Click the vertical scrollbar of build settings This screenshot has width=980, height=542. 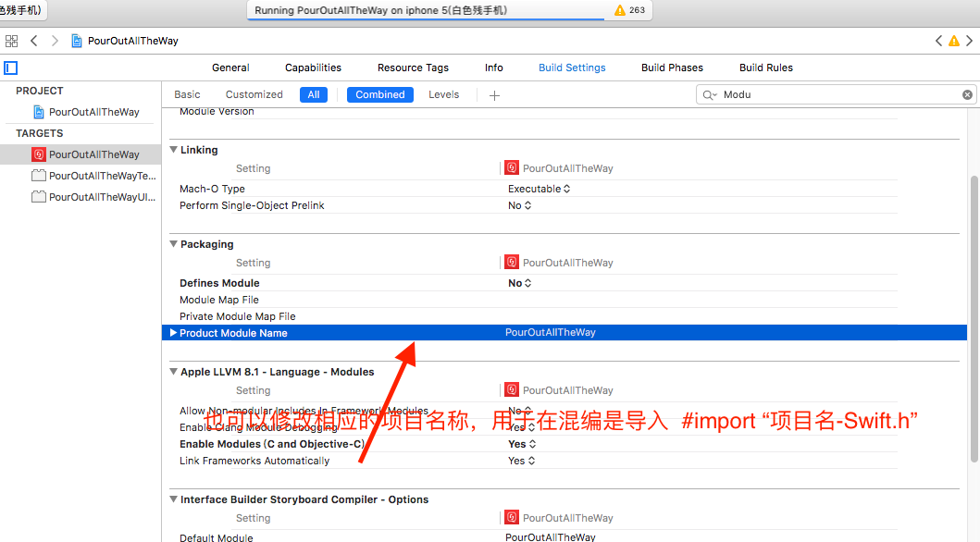click(x=974, y=318)
